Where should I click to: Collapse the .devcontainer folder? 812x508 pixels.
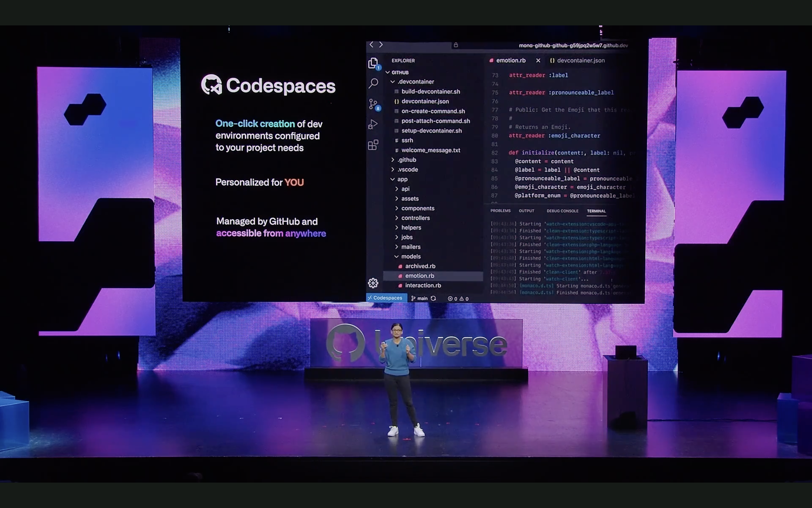[412, 82]
